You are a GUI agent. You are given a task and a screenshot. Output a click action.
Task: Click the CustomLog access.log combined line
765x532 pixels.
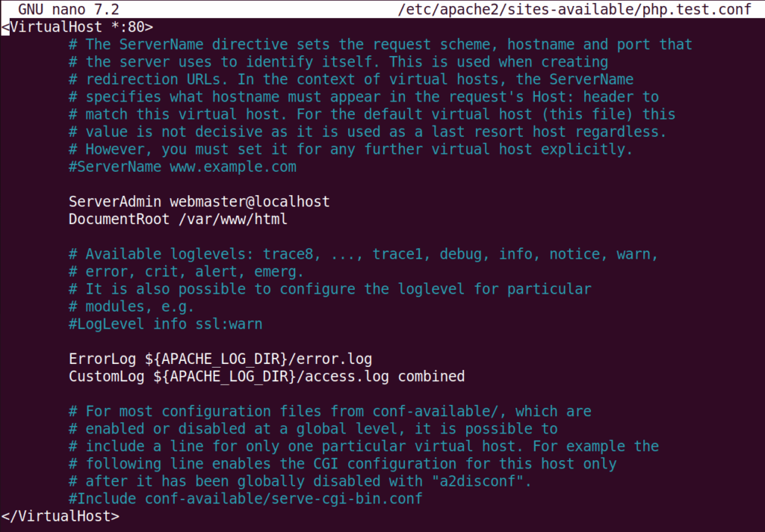[266, 377]
